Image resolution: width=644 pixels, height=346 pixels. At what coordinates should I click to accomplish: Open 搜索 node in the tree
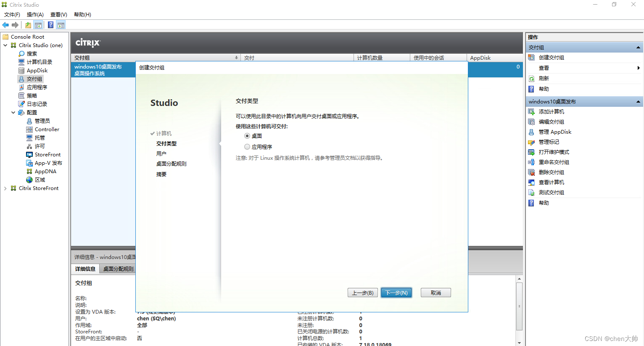[32, 54]
